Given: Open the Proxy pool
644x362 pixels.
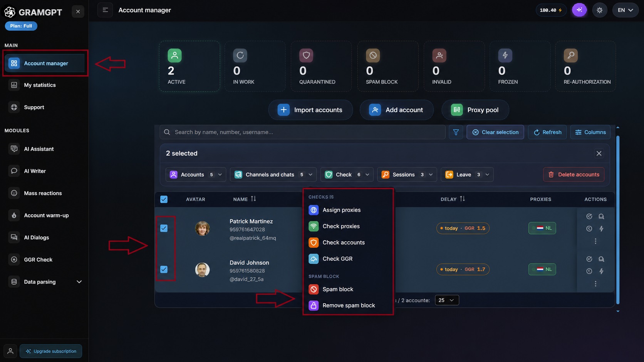Looking at the screenshot, I should click(x=475, y=110).
